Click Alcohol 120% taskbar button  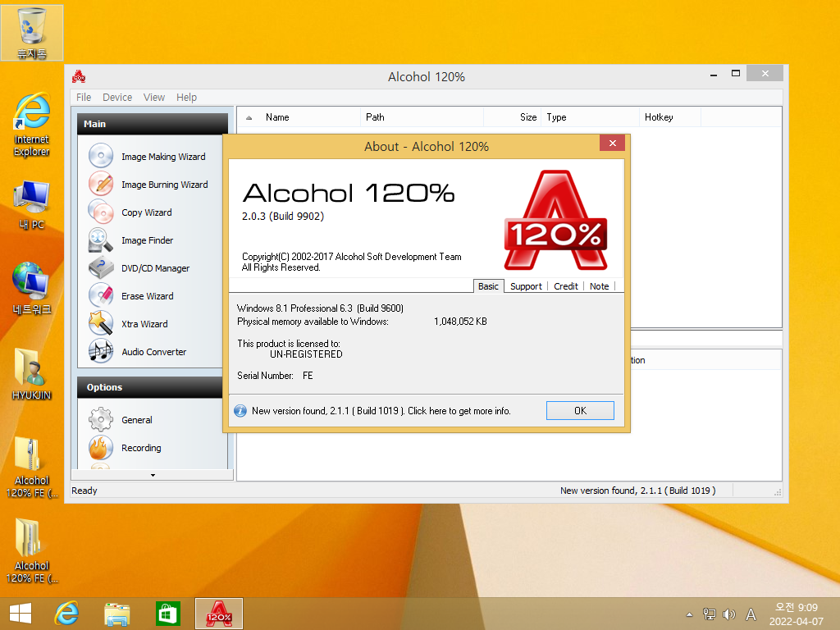pos(219,614)
